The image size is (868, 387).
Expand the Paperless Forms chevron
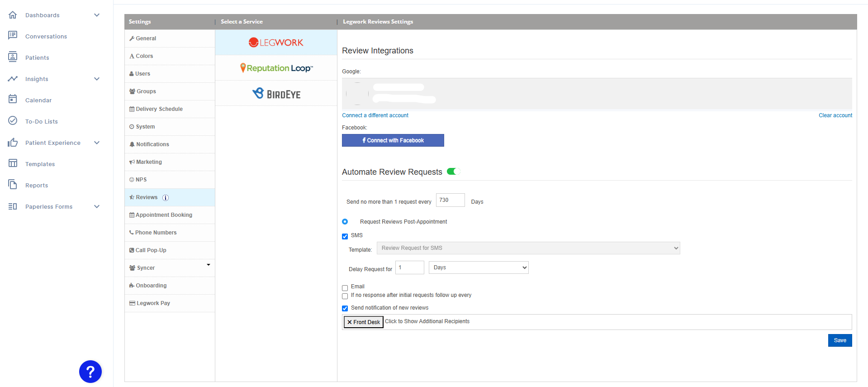pyautogui.click(x=97, y=206)
